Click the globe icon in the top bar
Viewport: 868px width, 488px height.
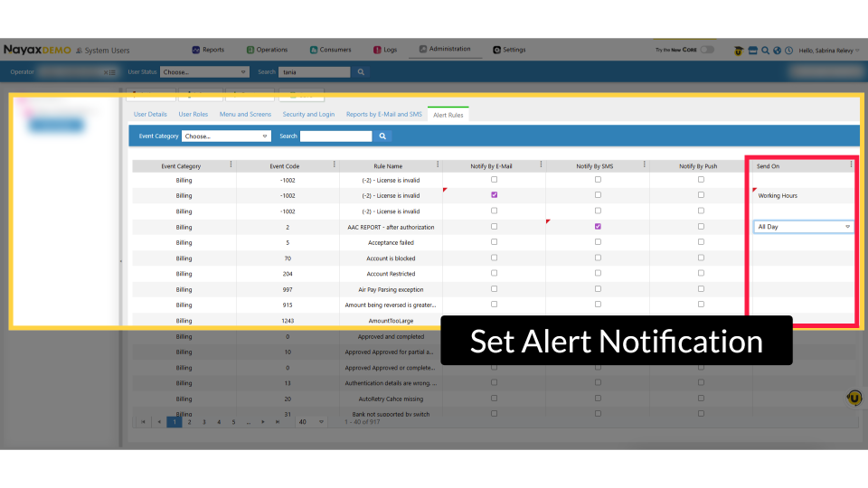click(x=777, y=51)
